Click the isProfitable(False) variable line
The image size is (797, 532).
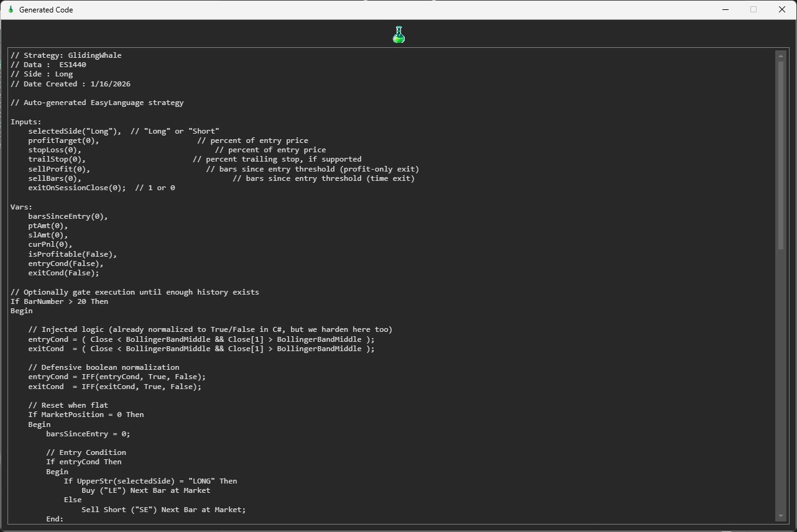point(73,254)
